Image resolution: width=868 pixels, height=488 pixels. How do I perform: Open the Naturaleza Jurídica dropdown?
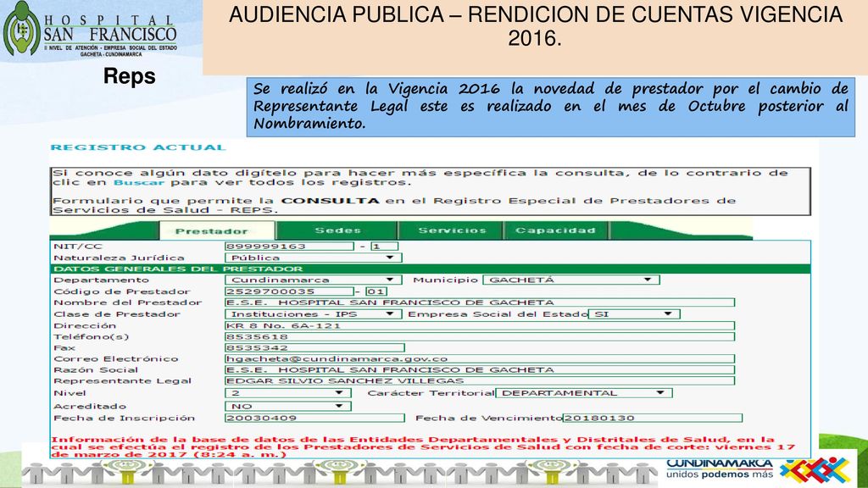pyautogui.click(x=314, y=258)
